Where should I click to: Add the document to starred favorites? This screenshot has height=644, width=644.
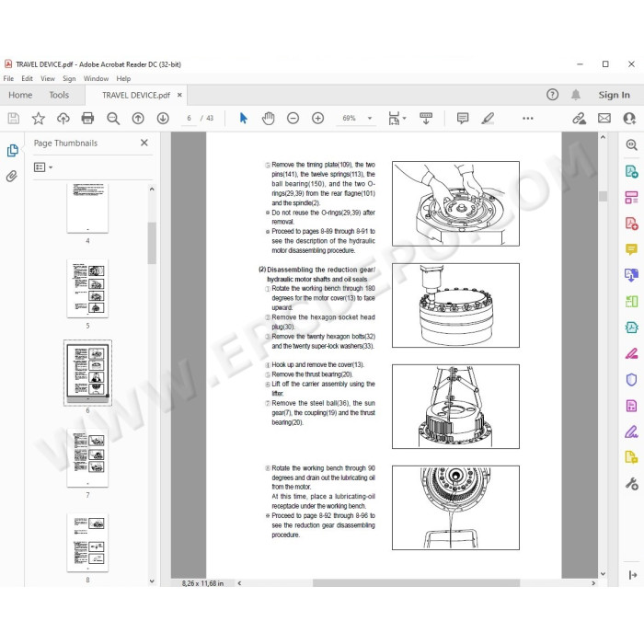[39, 119]
